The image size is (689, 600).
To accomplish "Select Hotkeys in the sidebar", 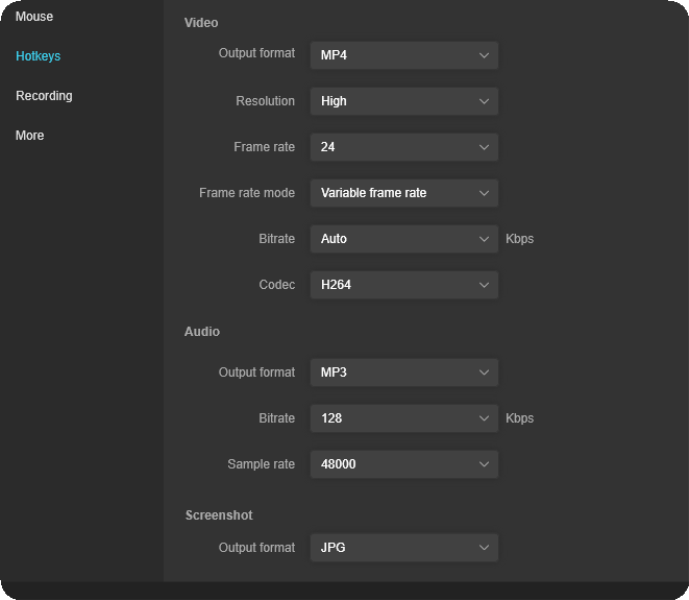I will point(38,56).
